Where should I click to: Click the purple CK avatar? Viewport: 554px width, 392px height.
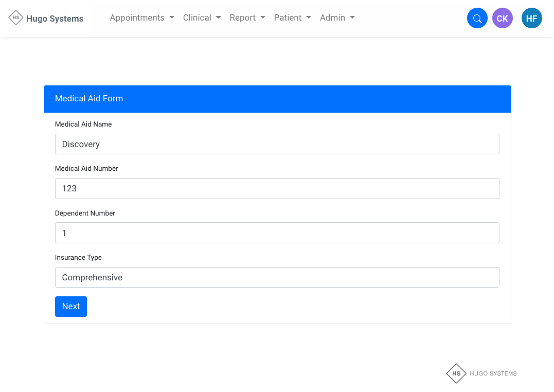click(x=502, y=19)
